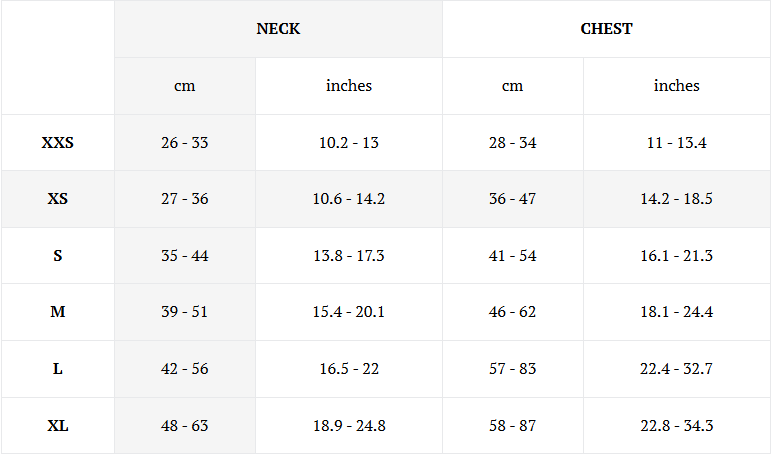Click the 48 - 63 neck cell

point(185,426)
